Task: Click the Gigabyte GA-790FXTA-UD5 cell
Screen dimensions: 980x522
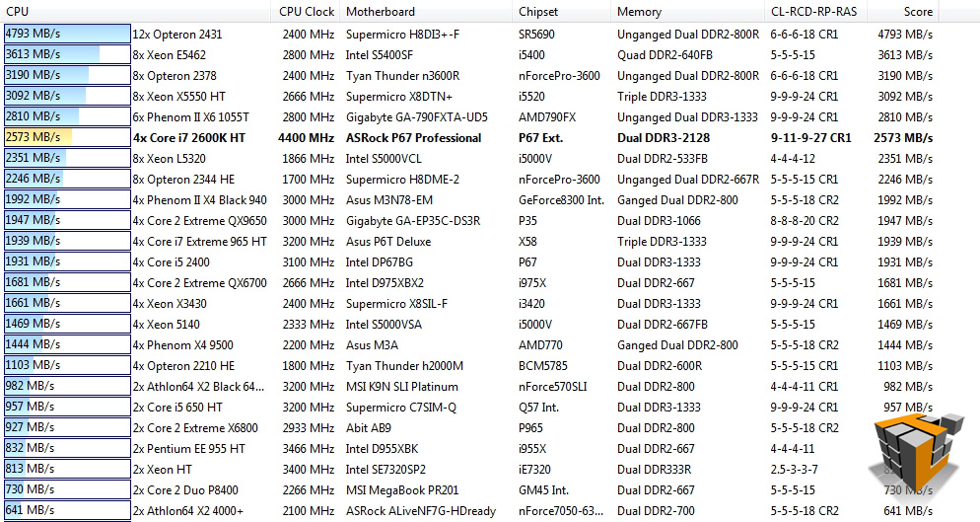Action: click(417, 117)
